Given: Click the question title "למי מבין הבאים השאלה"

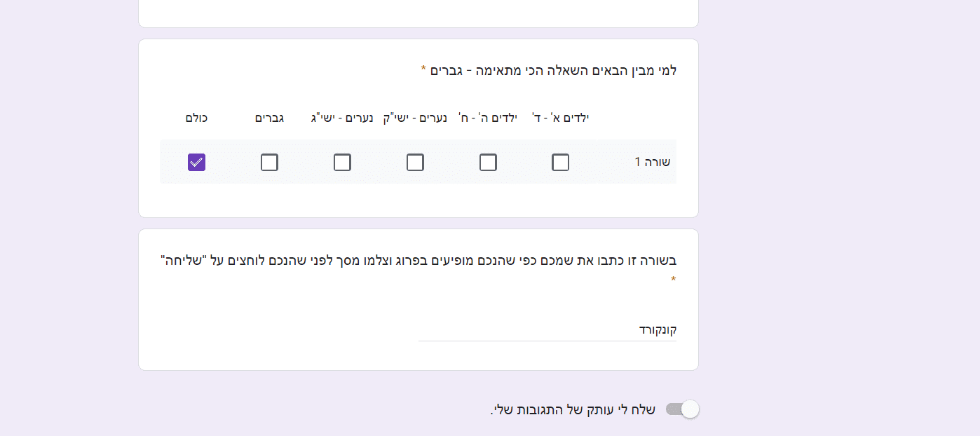Looking at the screenshot, I should pos(552,71).
